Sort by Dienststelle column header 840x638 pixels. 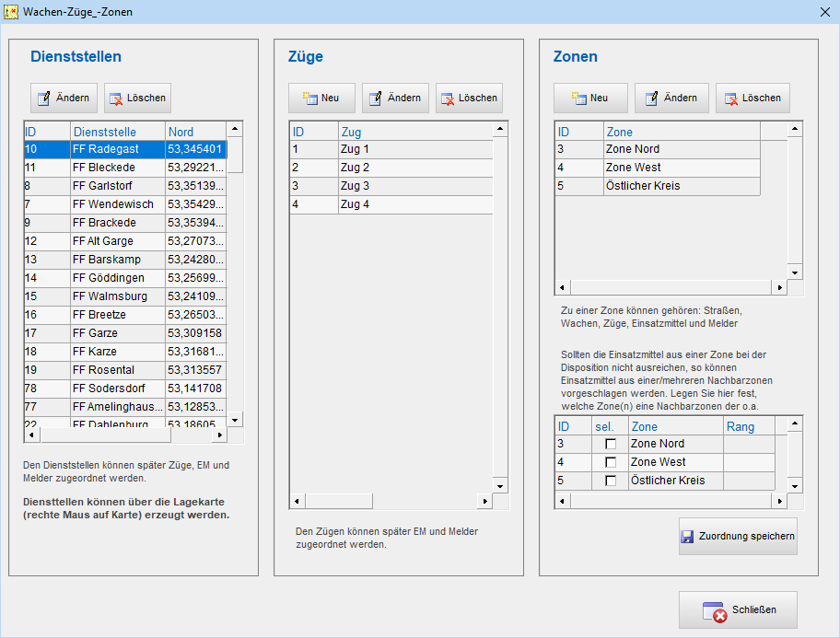click(117, 132)
